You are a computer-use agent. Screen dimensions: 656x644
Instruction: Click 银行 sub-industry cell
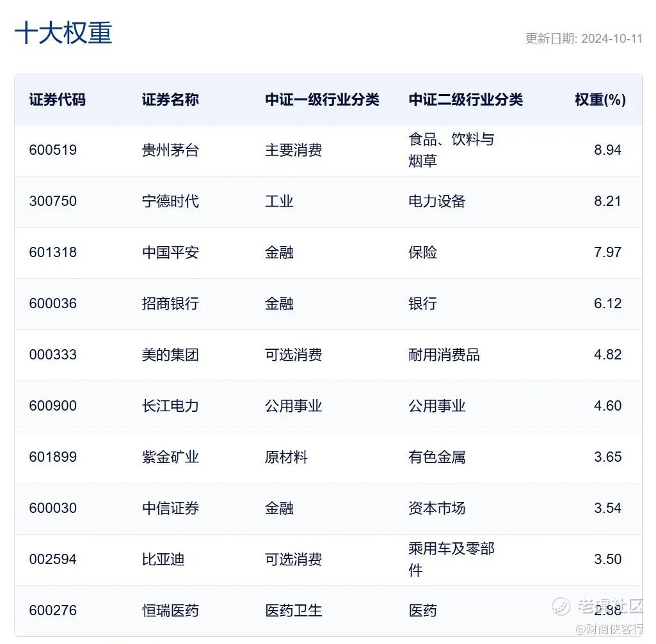[422, 303]
